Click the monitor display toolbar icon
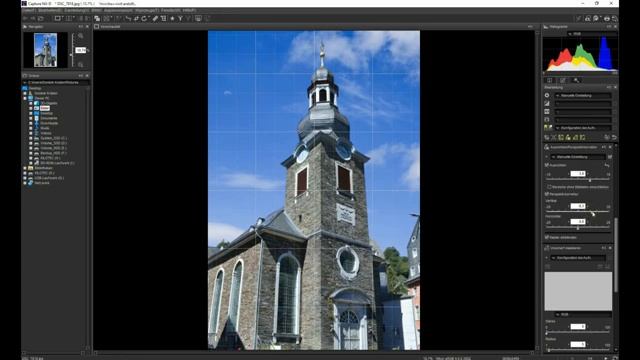640x360 pixels. pos(198,18)
